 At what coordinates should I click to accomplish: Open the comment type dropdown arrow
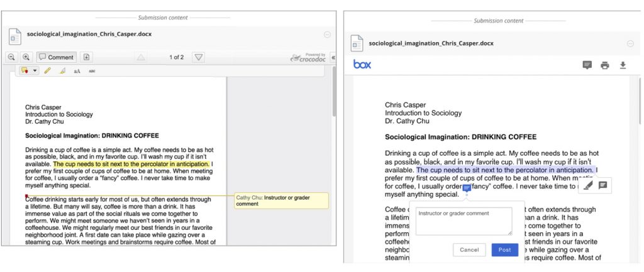[x=35, y=70]
